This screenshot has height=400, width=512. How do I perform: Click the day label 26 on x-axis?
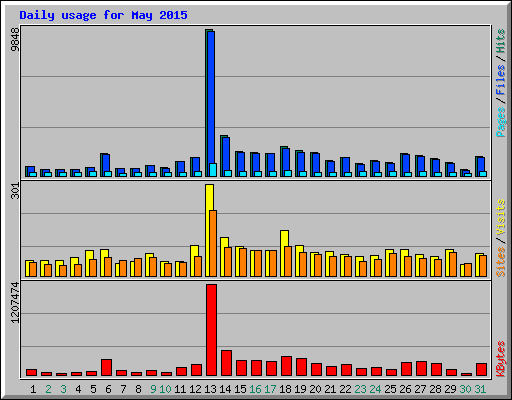405,389
